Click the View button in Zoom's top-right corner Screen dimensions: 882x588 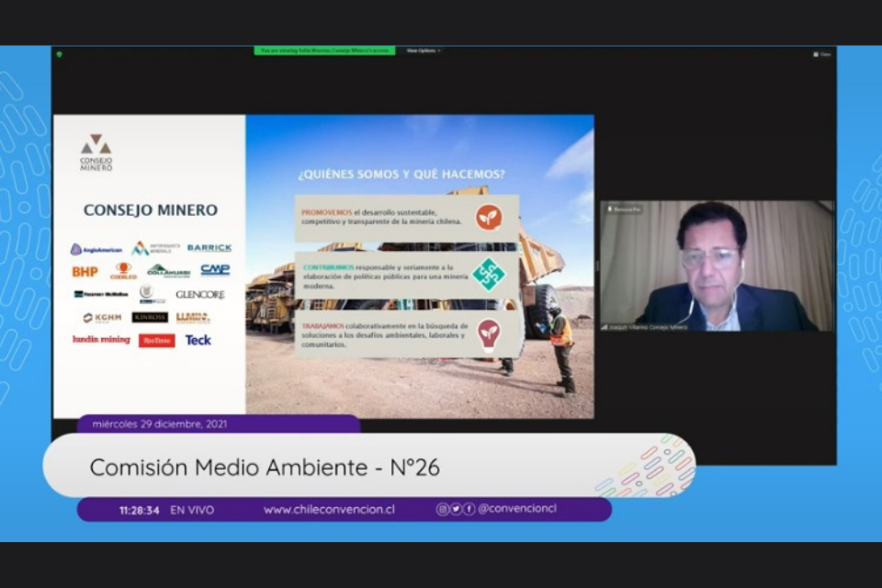(x=821, y=54)
